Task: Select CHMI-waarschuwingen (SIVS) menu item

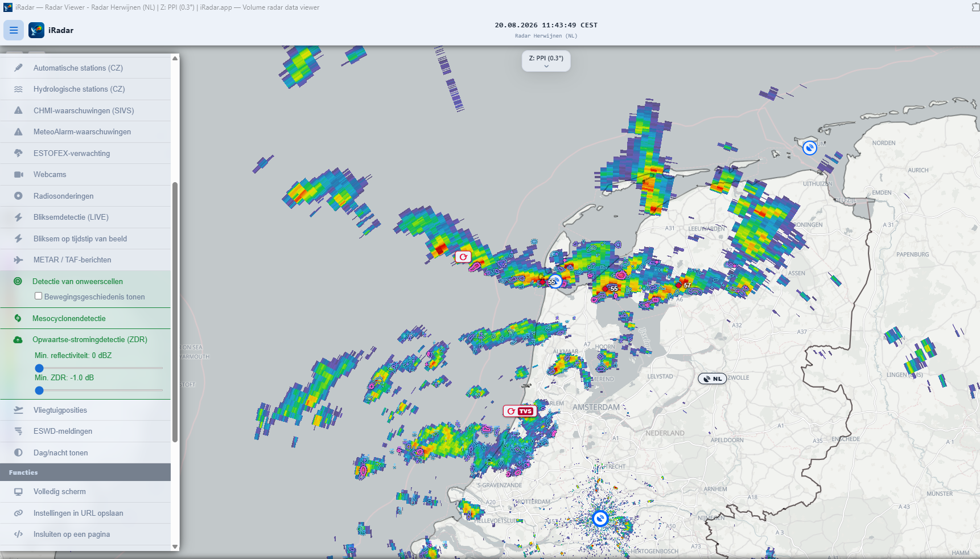Action: (85, 110)
